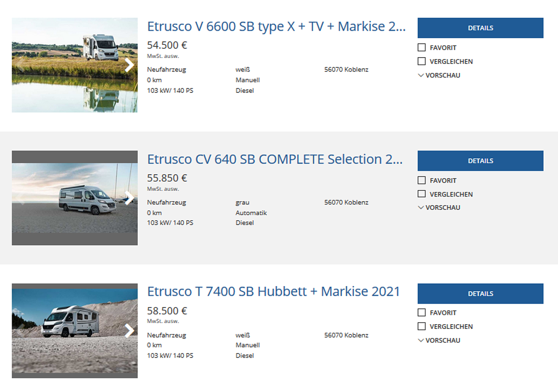Image resolution: width=558 pixels, height=392 pixels.
Task: Open the Etrusco T 7400 SB Hubbett thumbnail
Action: tap(75, 331)
